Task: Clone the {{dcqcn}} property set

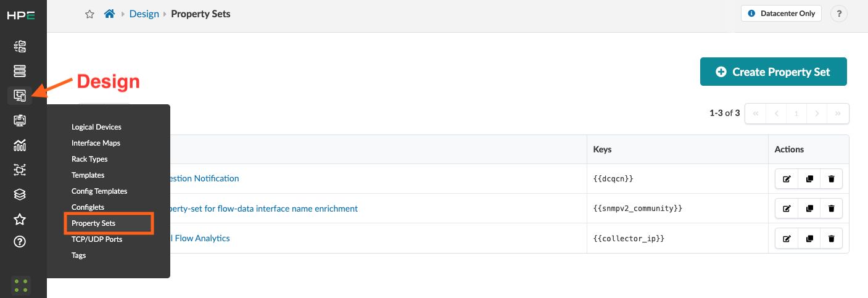Action: [x=809, y=179]
